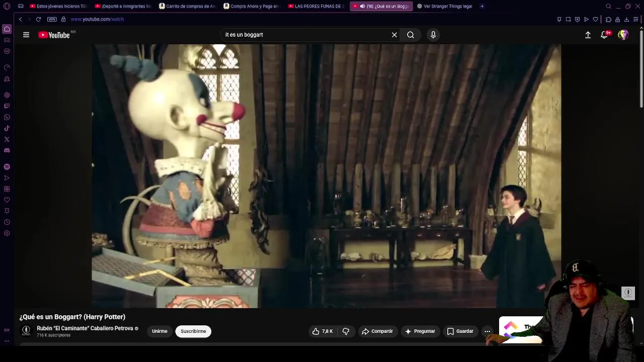Open YouTube hamburger guide menu
Image resolution: width=644 pixels, height=362 pixels.
coord(26,35)
